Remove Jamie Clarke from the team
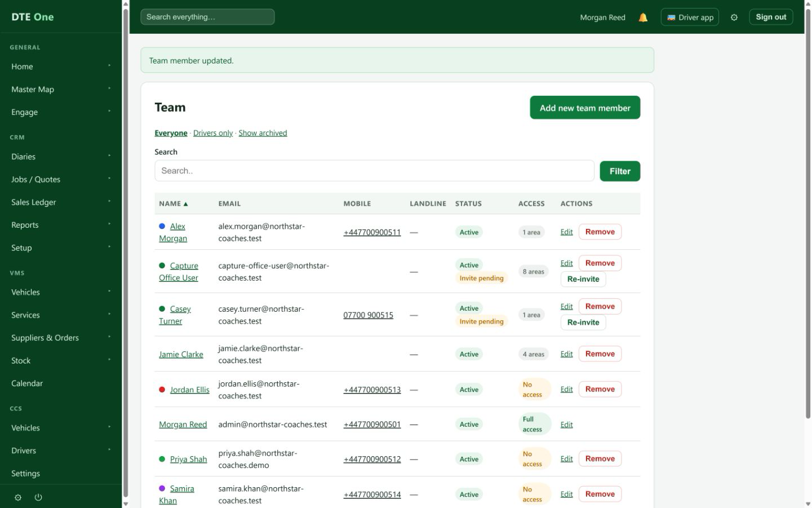 pos(600,354)
